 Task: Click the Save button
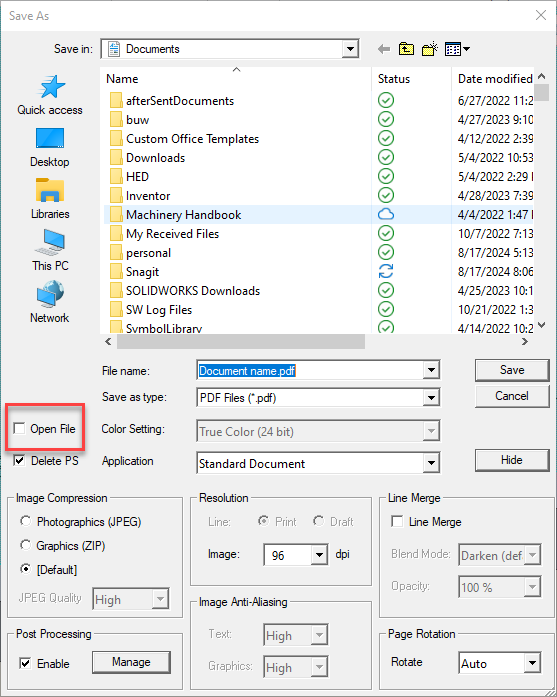pyautogui.click(x=512, y=370)
